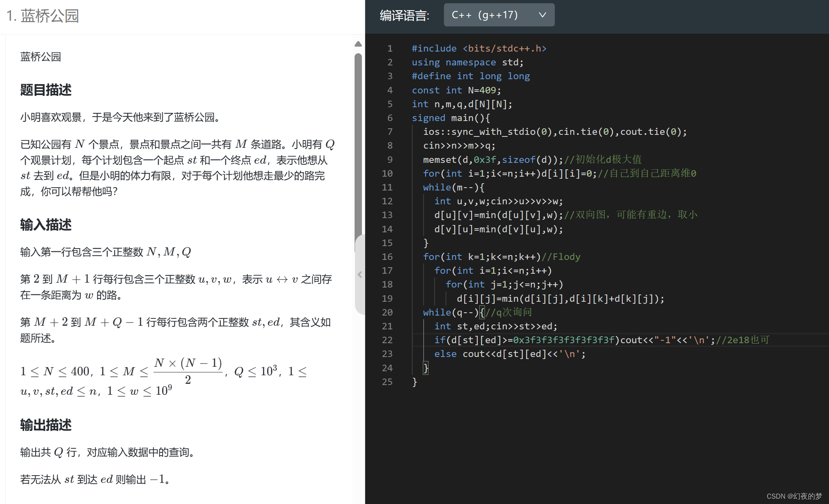The width and height of the screenshot is (829, 504).
Task: Click line number 25 in the gutter
Action: point(387,382)
